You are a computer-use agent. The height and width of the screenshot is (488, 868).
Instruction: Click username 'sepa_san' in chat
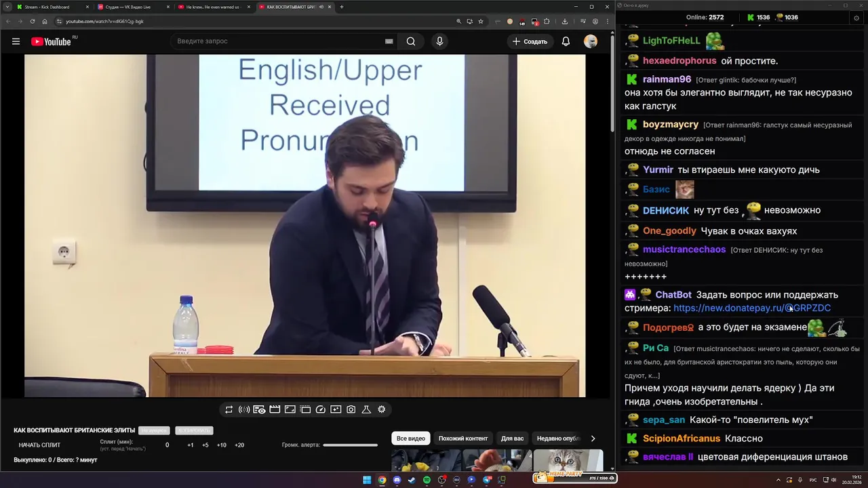click(664, 420)
